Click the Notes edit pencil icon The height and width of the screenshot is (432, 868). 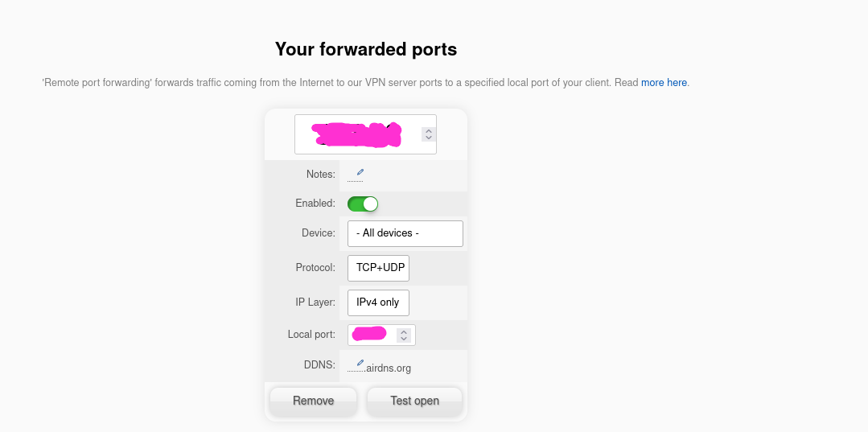point(360,172)
